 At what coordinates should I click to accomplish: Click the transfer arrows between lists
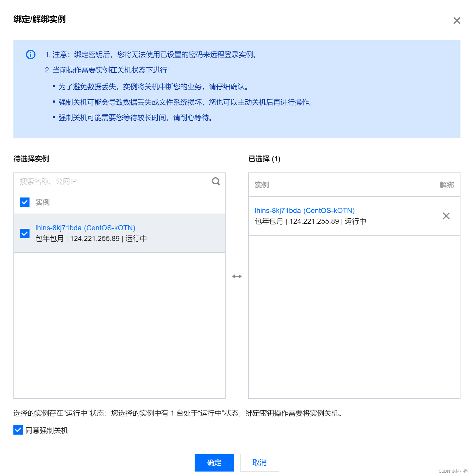click(237, 276)
